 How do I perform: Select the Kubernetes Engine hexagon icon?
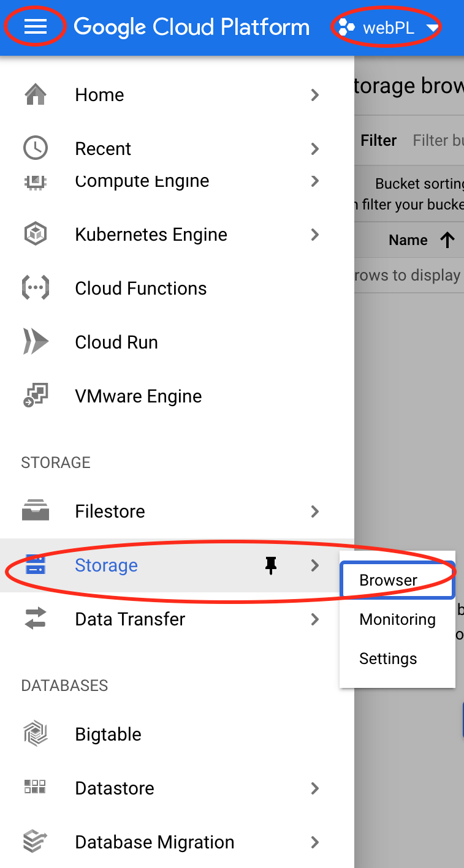click(36, 234)
